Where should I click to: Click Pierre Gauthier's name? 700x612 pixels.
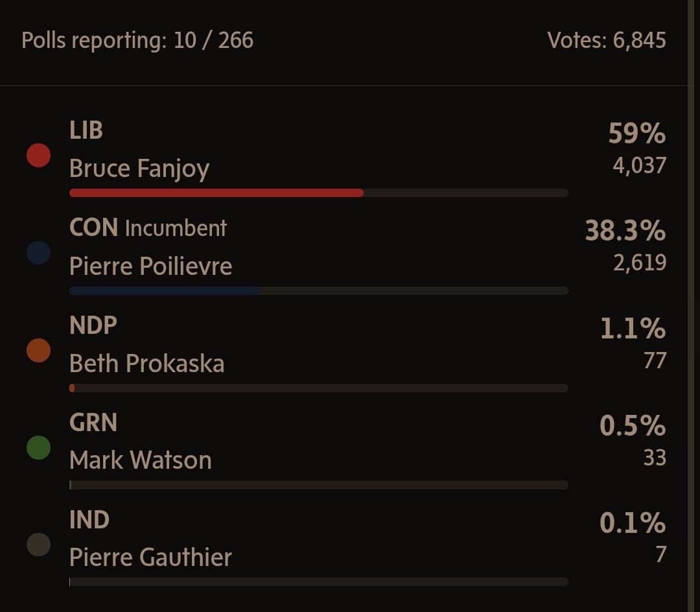pos(150,558)
